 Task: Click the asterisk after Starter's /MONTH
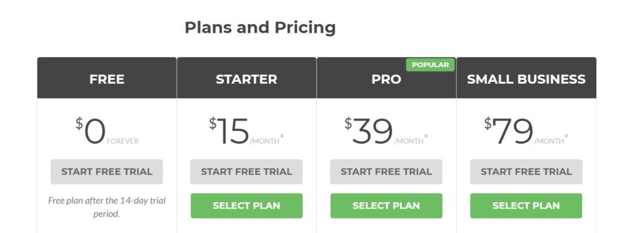[x=282, y=136]
